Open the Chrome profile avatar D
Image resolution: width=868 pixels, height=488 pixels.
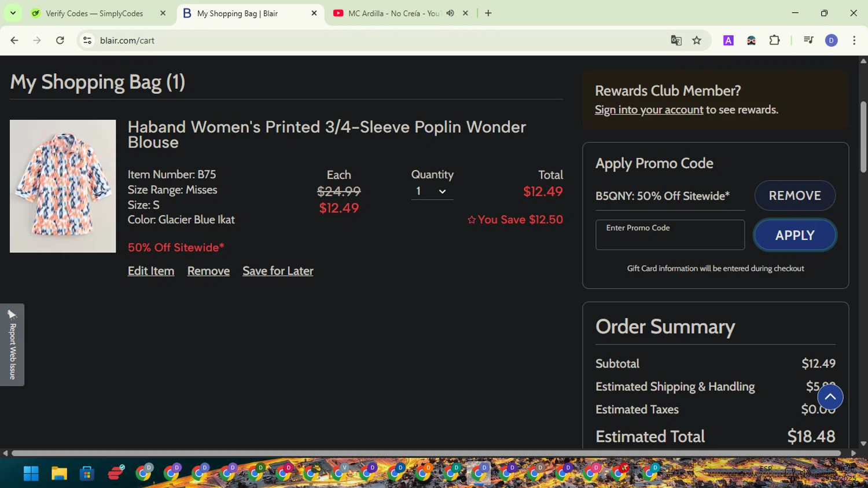pyautogui.click(x=832, y=41)
